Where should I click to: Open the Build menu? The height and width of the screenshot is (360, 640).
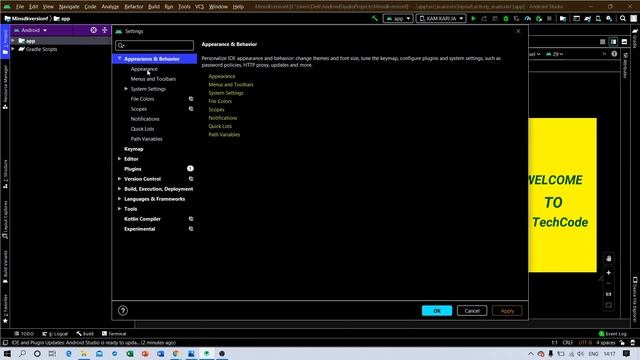pos(154,7)
